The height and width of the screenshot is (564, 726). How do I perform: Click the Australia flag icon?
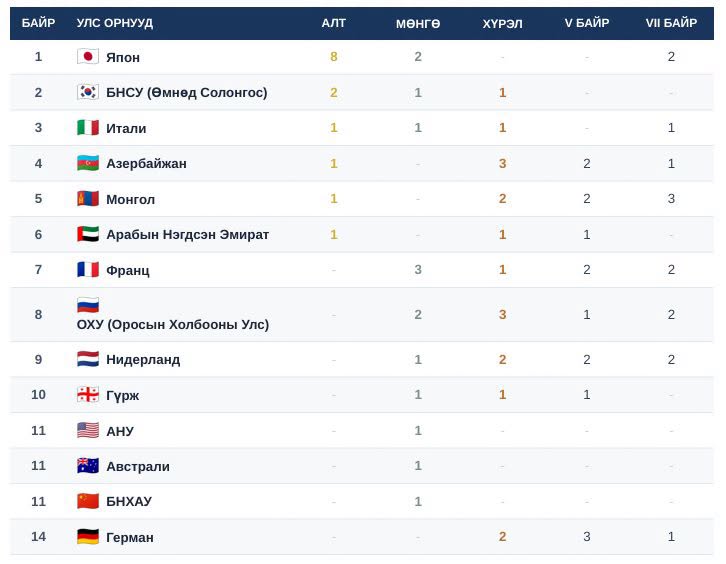coord(88,466)
